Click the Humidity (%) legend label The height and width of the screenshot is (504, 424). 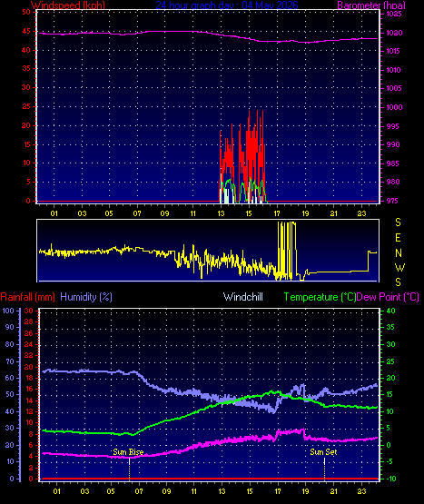coord(86,297)
